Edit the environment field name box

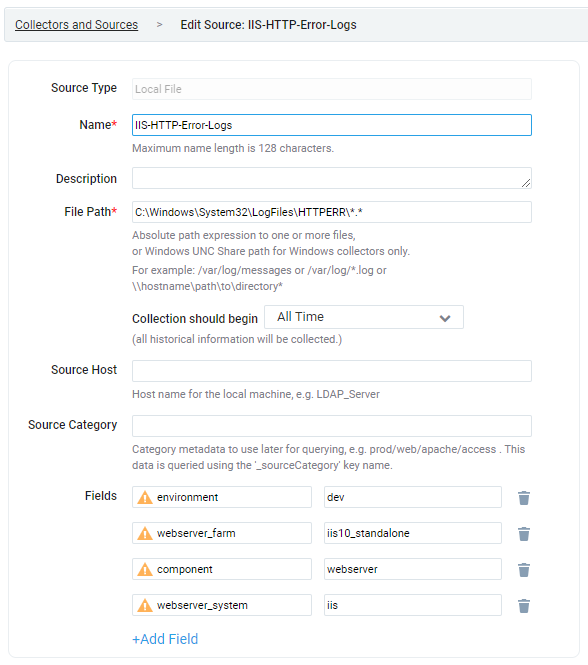click(222, 497)
